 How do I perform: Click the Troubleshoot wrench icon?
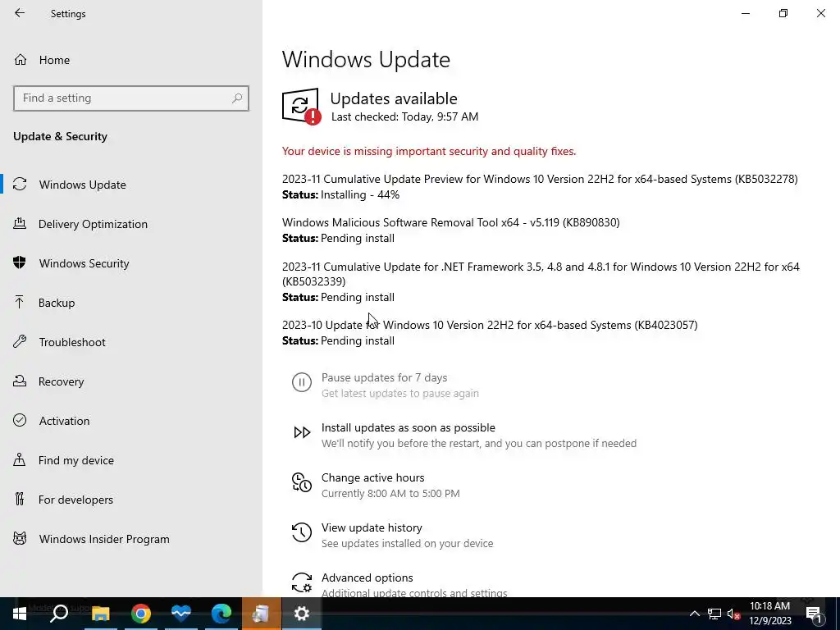(x=20, y=341)
